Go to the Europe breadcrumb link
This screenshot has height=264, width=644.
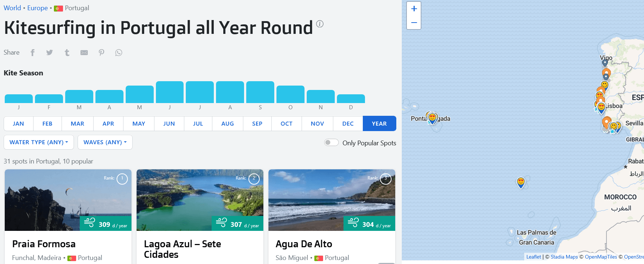38,8
